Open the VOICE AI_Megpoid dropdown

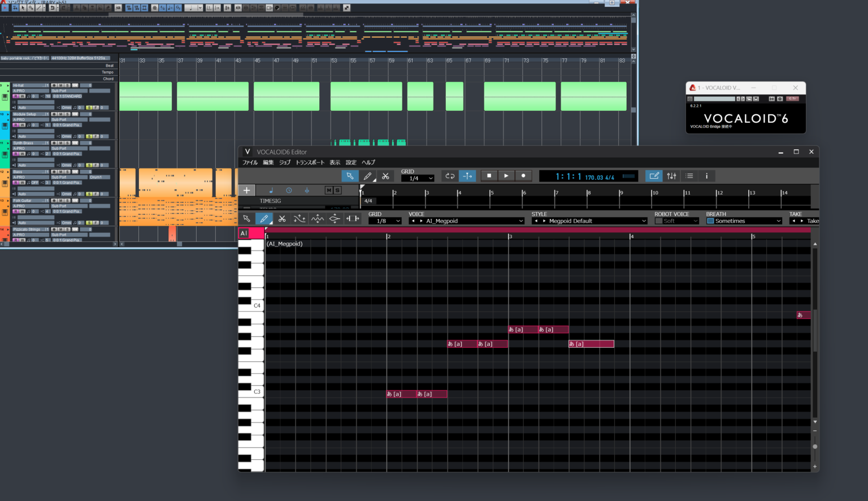pyautogui.click(x=467, y=221)
